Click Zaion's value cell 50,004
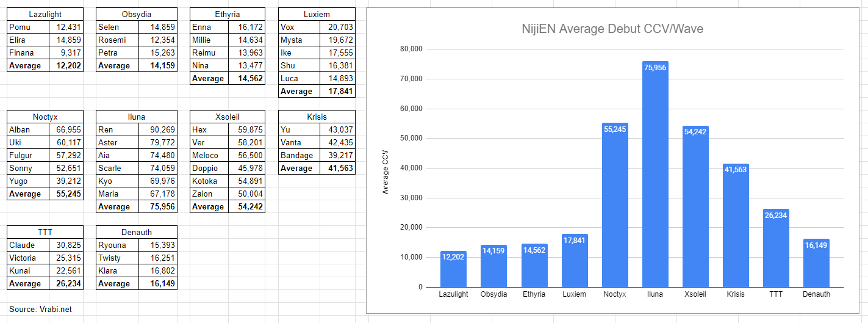The width and height of the screenshot is (868, 323). pyautogui.click(x=247, y=194)
